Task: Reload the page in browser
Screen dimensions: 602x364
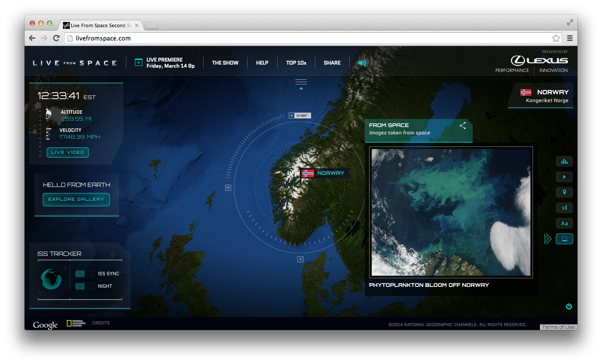Action: [56, 38]
